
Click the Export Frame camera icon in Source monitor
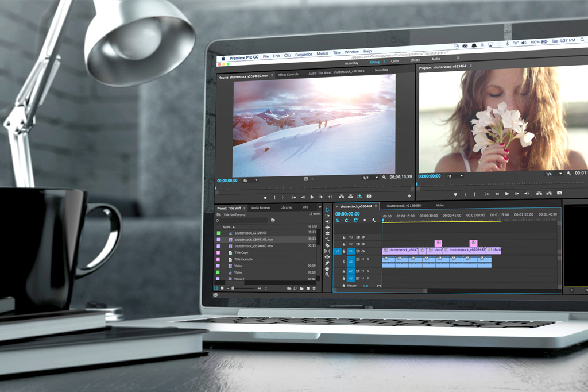click(x=369, y=197)
